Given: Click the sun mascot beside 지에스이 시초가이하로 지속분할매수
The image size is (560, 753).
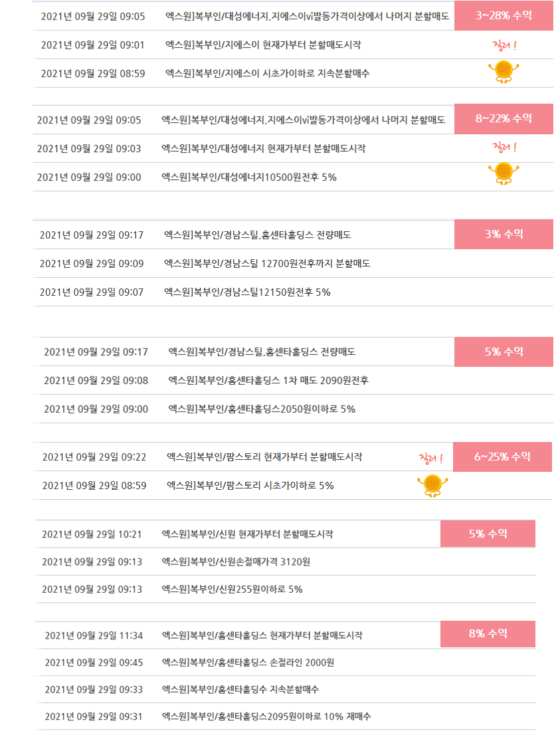Looking at the screenshot, I should (504, 72).
